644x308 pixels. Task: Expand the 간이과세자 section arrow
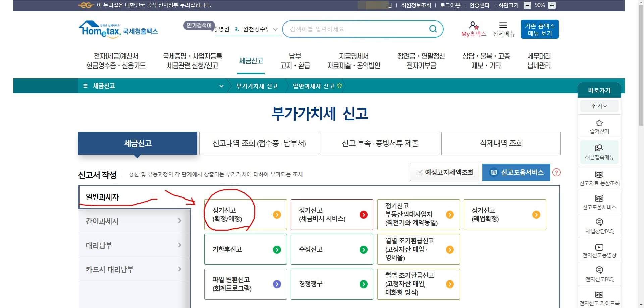click(x=180, y=221)
